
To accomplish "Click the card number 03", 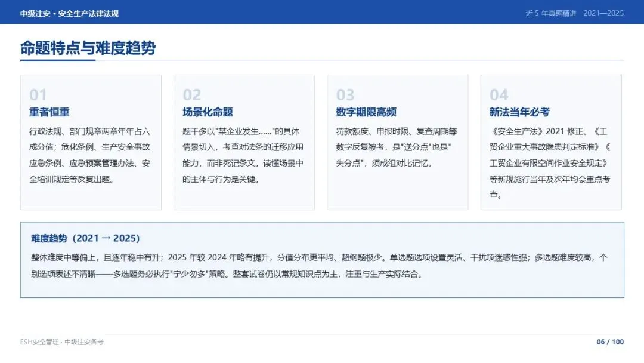I will 345,94.
